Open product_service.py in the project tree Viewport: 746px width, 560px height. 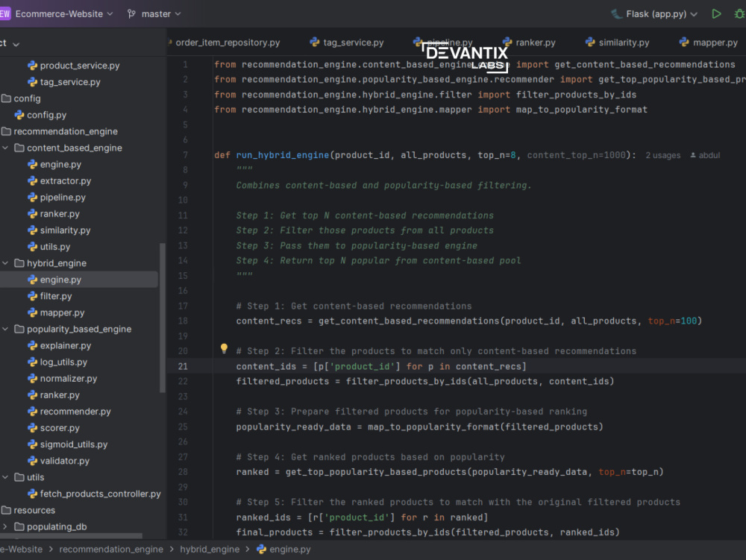pyautogui.click(x=80, y=66)
